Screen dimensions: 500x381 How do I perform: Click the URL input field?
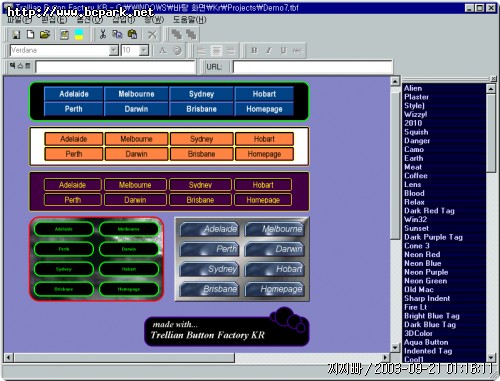[x=312, y=67]
